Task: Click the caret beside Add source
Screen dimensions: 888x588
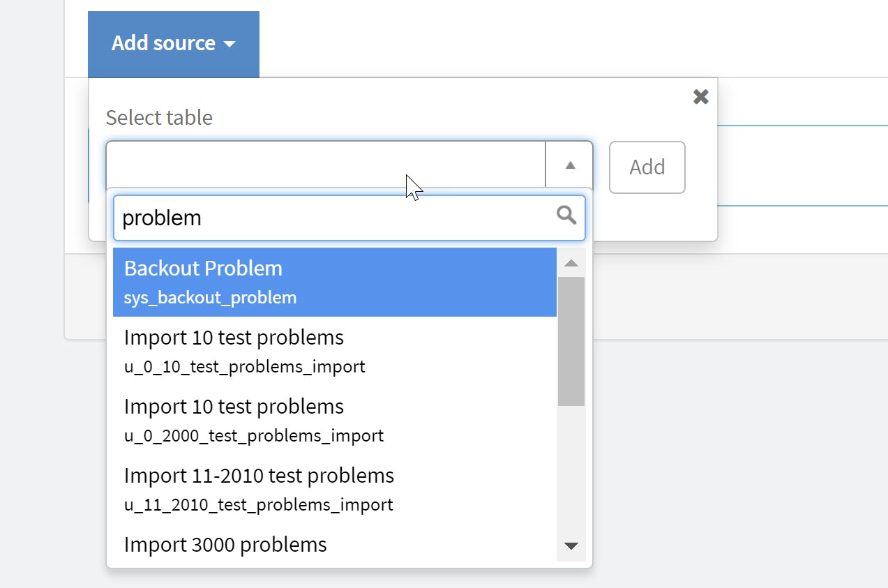Action: point(229,45)
